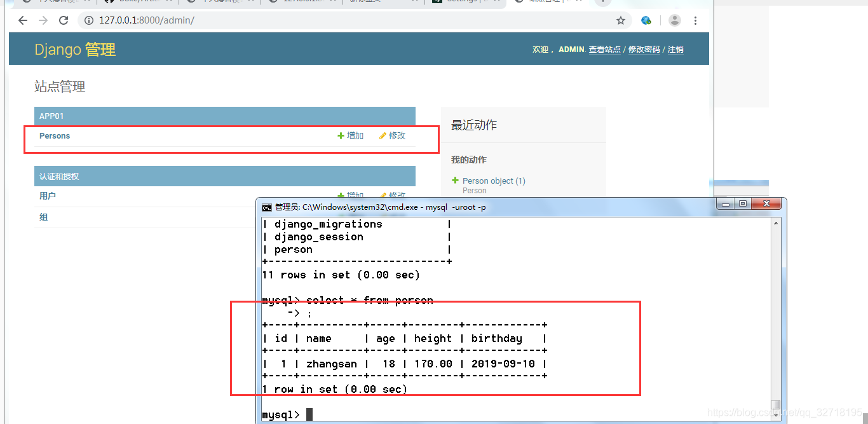Open the APP01 section header

[x=51, y=116]
